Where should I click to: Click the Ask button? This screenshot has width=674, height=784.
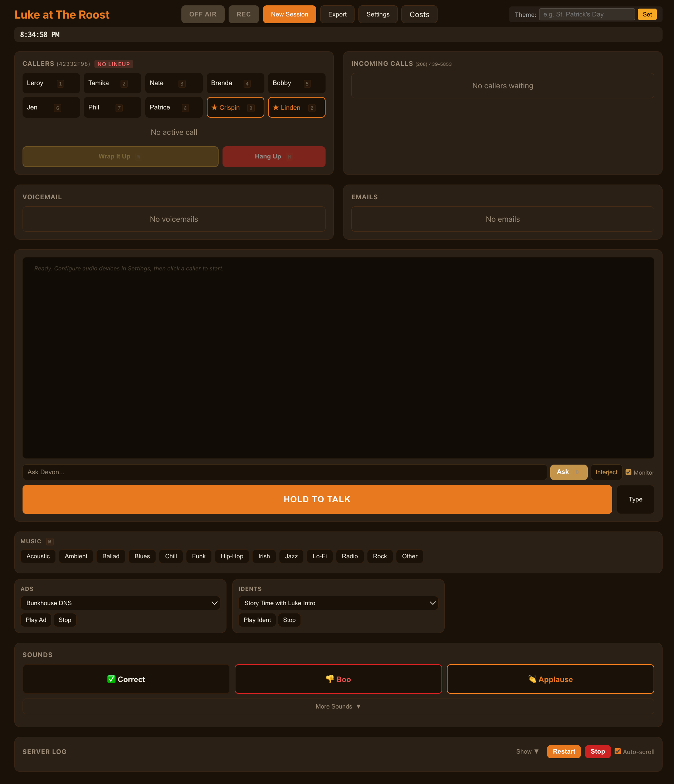pyautogui.click(x=568, y=472)
